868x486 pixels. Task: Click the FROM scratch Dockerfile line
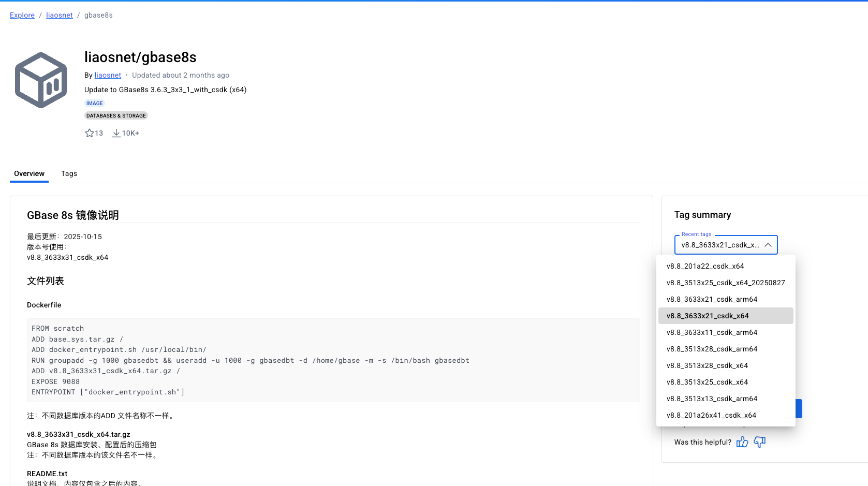[x=57, y=328]
